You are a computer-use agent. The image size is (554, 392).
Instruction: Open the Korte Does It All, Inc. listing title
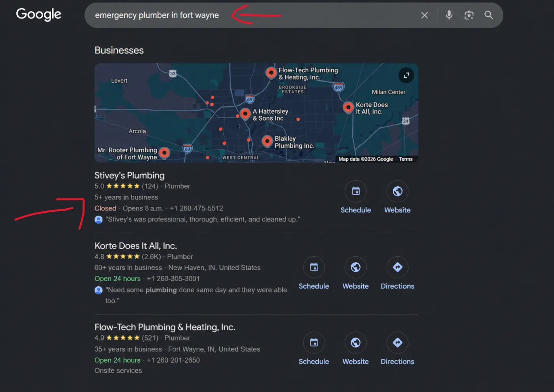[x=135, y=246]
